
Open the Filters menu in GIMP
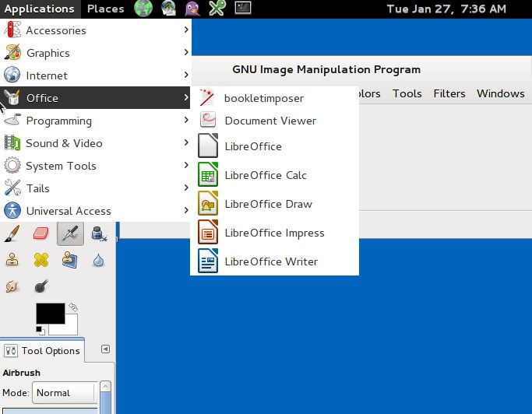449,93
